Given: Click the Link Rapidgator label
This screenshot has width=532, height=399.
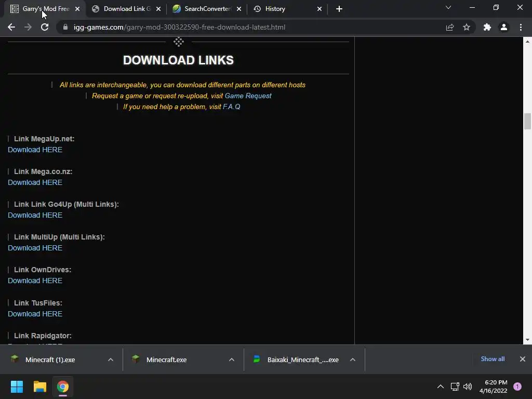Looking at the screenshot, I should 43,336.
